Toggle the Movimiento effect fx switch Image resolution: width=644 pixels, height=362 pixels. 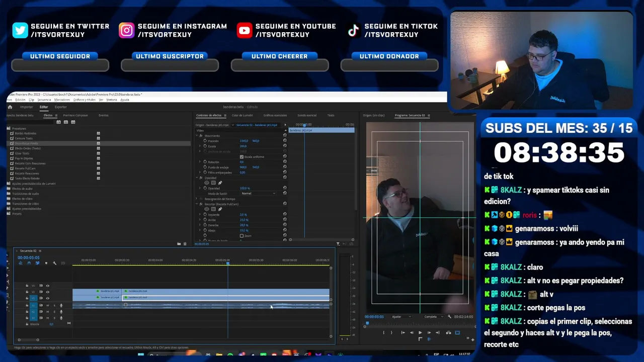[x=201, y=136]
